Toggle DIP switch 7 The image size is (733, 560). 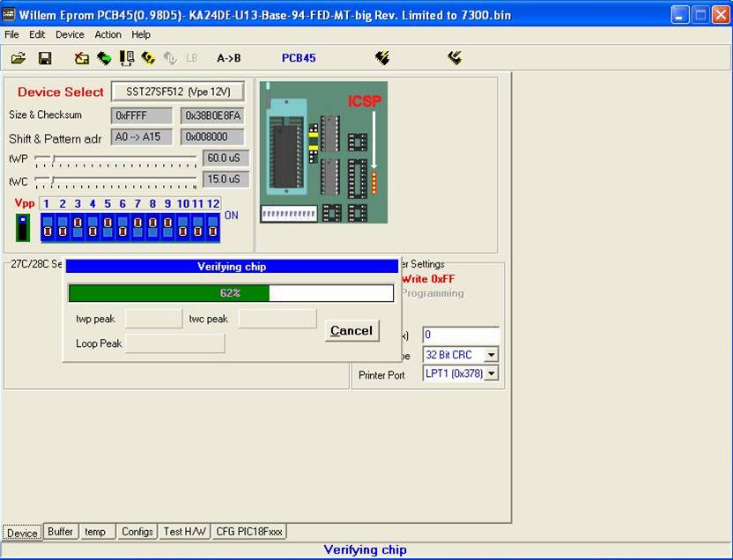[137, 227]
